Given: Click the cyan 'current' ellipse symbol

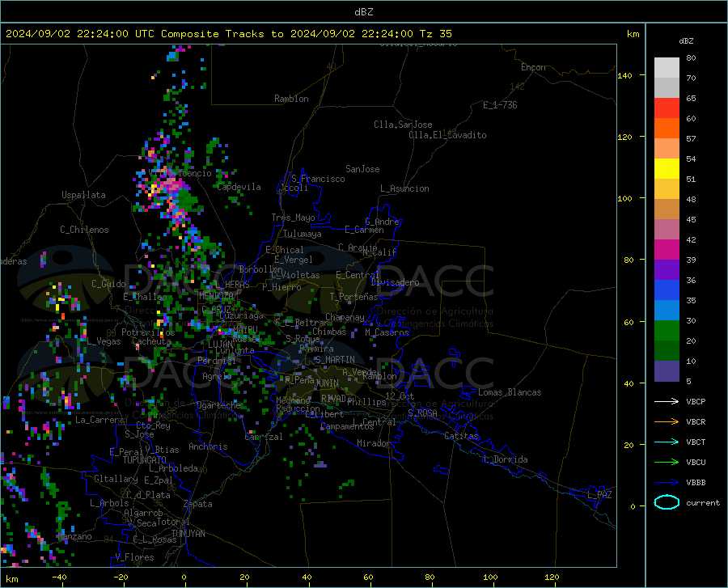Looking at the screenshot, I should [x=667, y=502].
